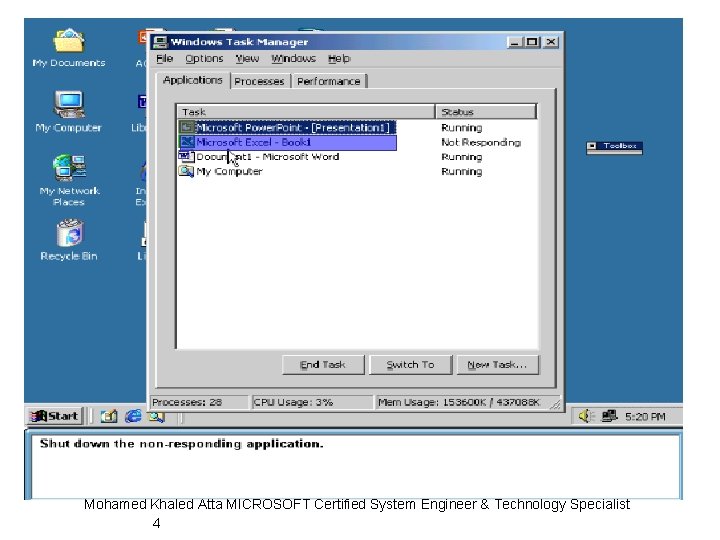The height and width of the screenshot is (540, 720).
Task: Sort by the Status column header
Action: [x=485, y=112]
